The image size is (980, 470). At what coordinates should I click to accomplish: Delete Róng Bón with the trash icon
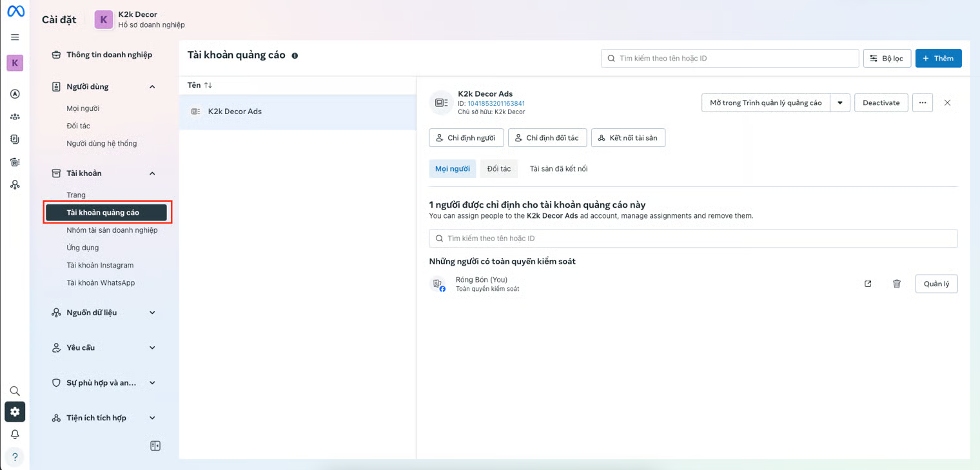[896, 284]
